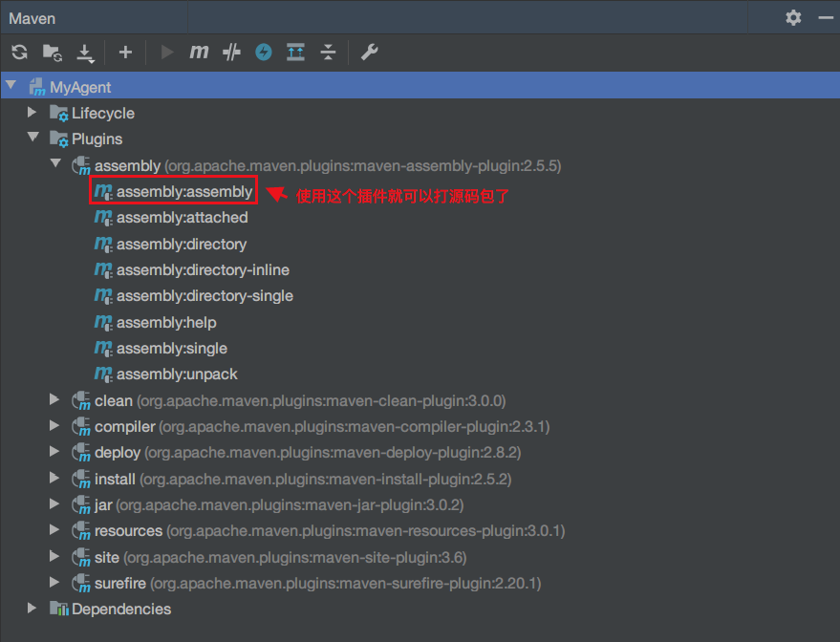Image resolution: width=840 pixels, height=642 pixels.
Task: Select the Maven panel title tab
Action: 32,18
